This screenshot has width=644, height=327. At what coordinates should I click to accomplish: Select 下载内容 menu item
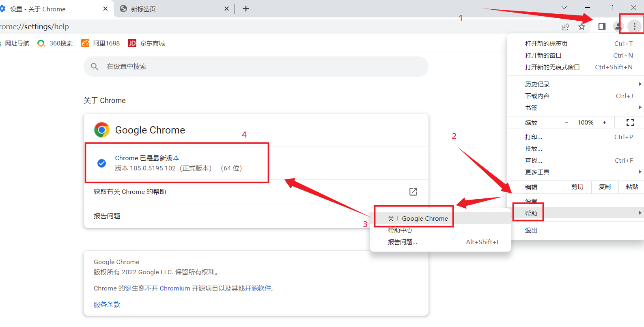(x=576, y=96)
